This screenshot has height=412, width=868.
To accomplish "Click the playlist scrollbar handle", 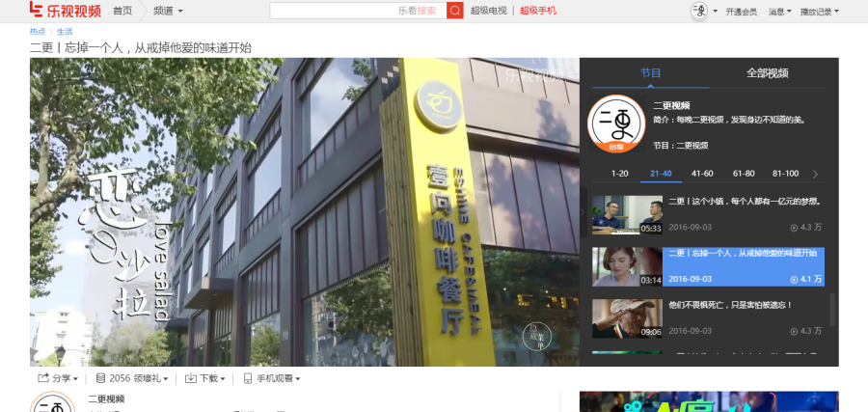I will (831, 310).
